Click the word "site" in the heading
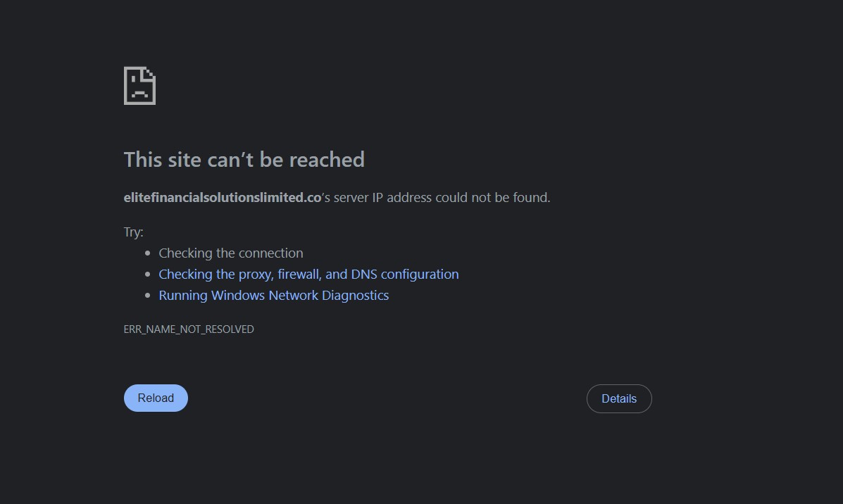Image resolution: width=843 pixels, height=504 pixels. [x=185, y=160]
